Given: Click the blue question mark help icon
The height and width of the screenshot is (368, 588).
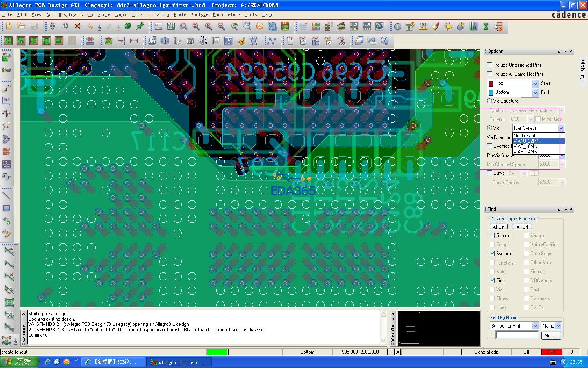Looking at the screenshot, I should coord(384,41).
